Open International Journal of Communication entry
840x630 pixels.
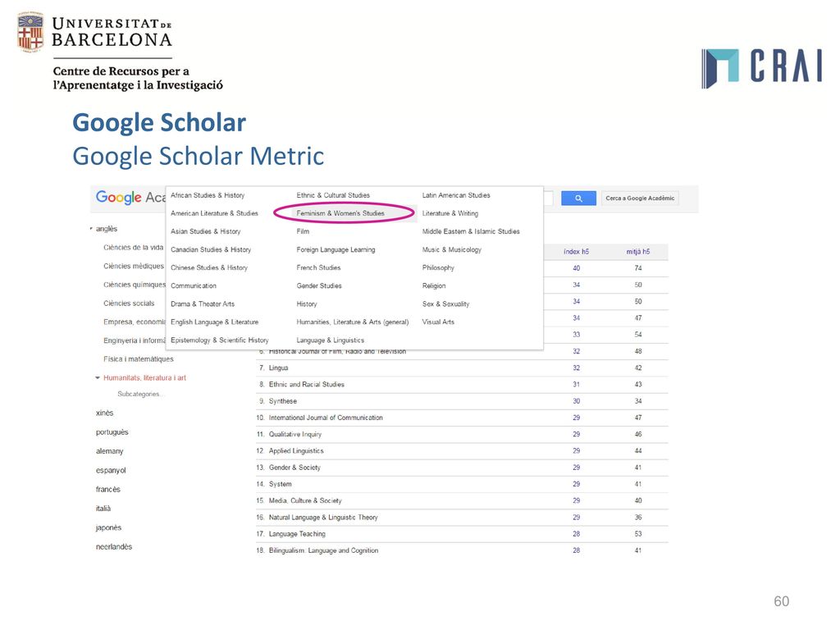click(x=326, y=418)
